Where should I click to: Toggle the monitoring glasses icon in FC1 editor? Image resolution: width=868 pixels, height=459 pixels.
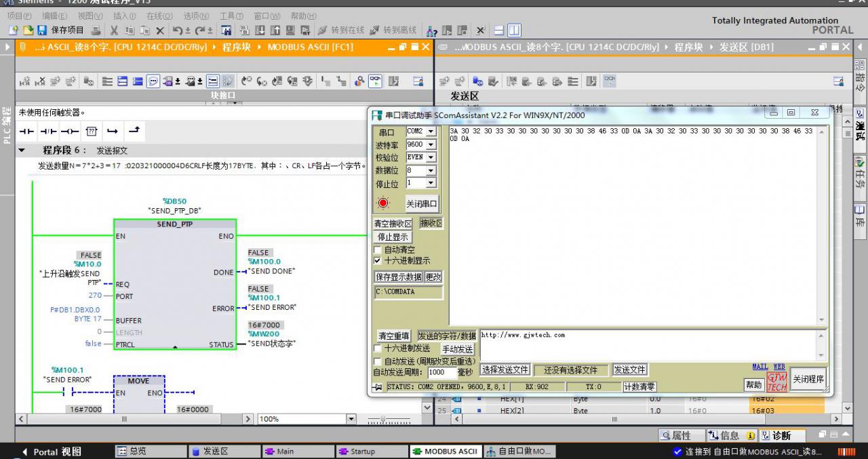[374, 81]
